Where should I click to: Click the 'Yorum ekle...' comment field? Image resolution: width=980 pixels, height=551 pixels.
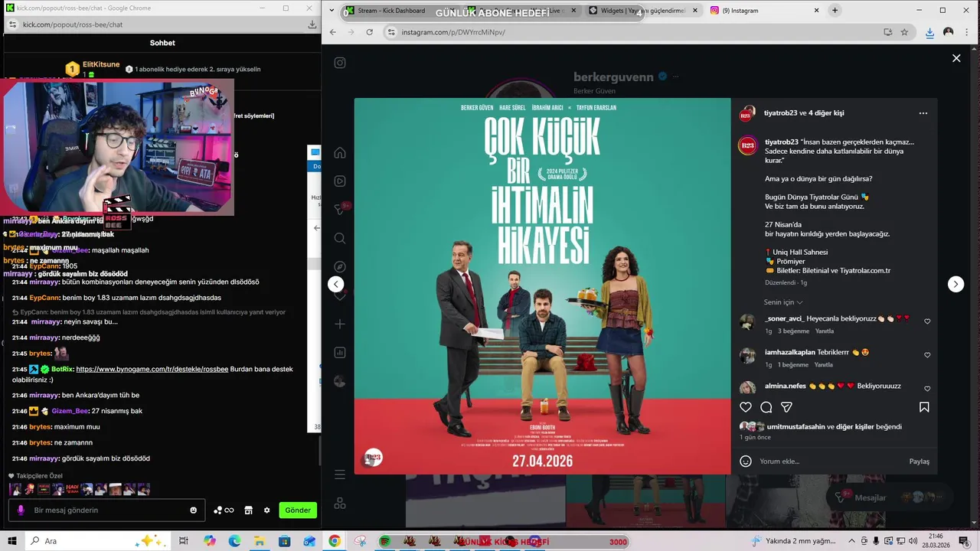(x=831, y=461)
